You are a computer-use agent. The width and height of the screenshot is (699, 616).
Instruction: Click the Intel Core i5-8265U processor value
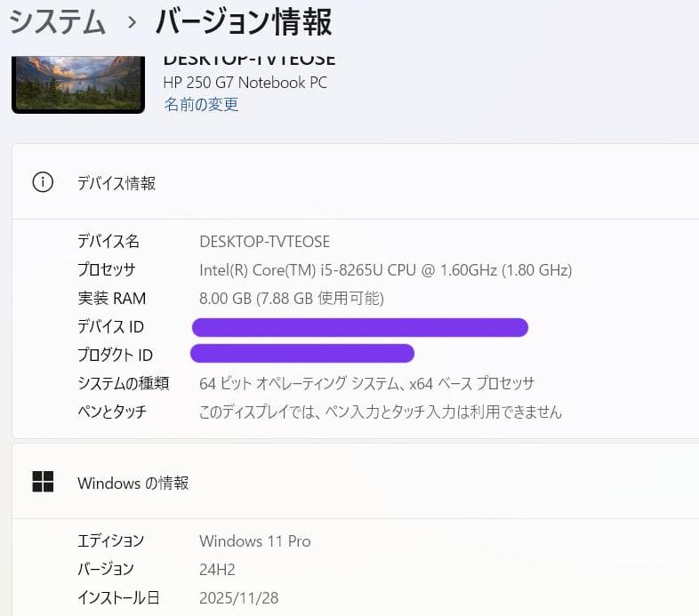click(x=385, y=270)
